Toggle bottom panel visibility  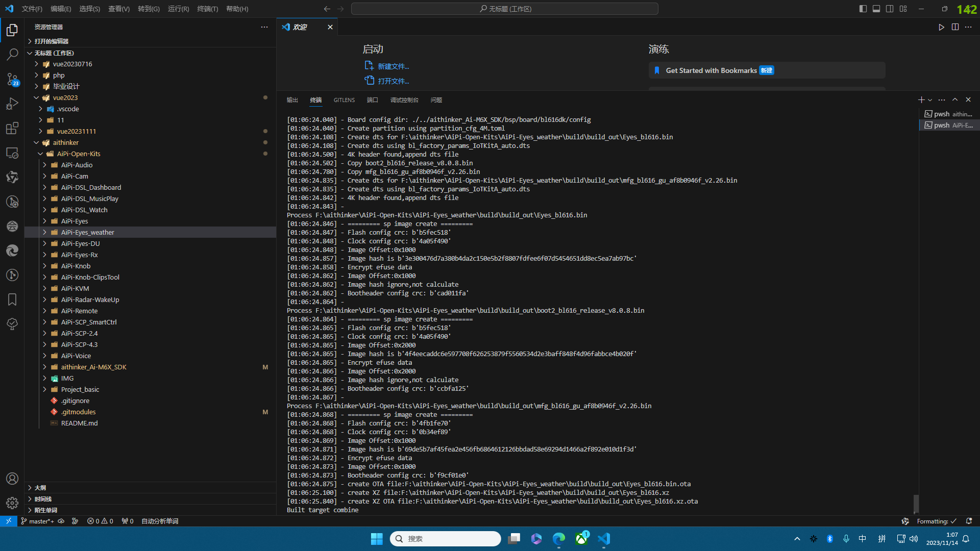coord(876,9)
